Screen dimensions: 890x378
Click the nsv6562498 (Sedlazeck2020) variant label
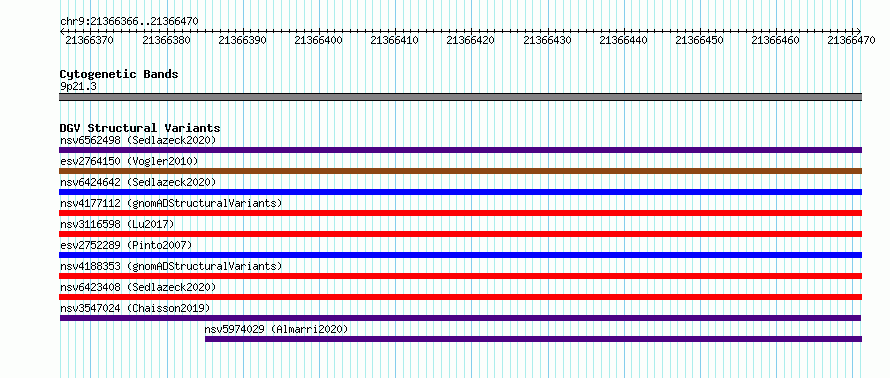click(x=138, y=140)
